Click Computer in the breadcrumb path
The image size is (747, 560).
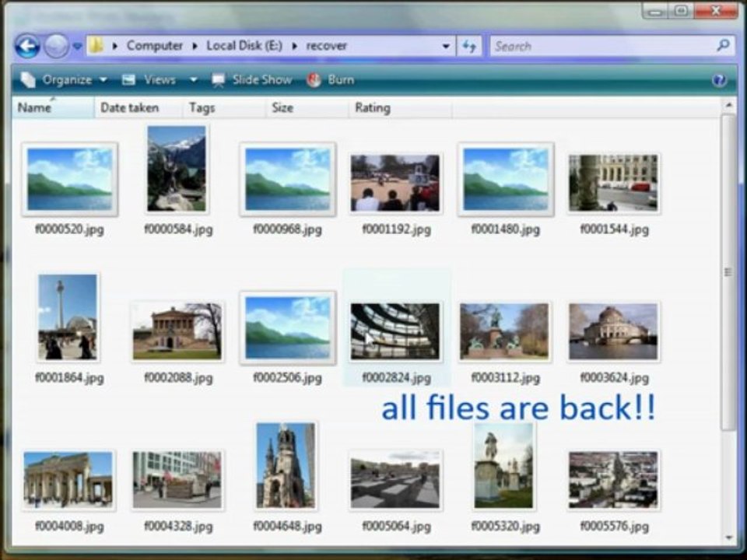(154, 46)
